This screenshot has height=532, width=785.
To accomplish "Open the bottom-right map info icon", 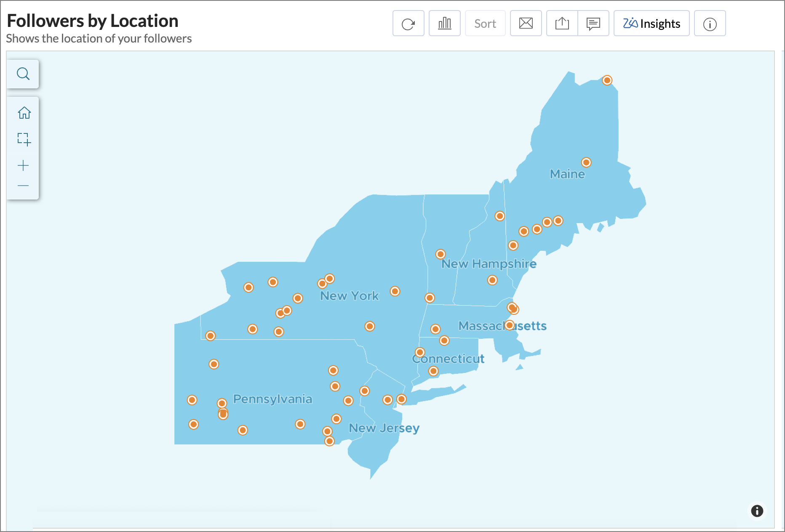I will 756,511.
